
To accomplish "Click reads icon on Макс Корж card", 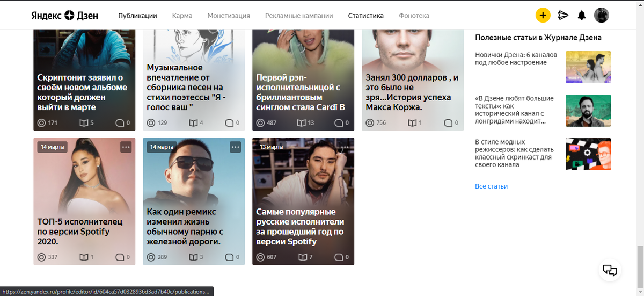I will [x=412, y=123].
